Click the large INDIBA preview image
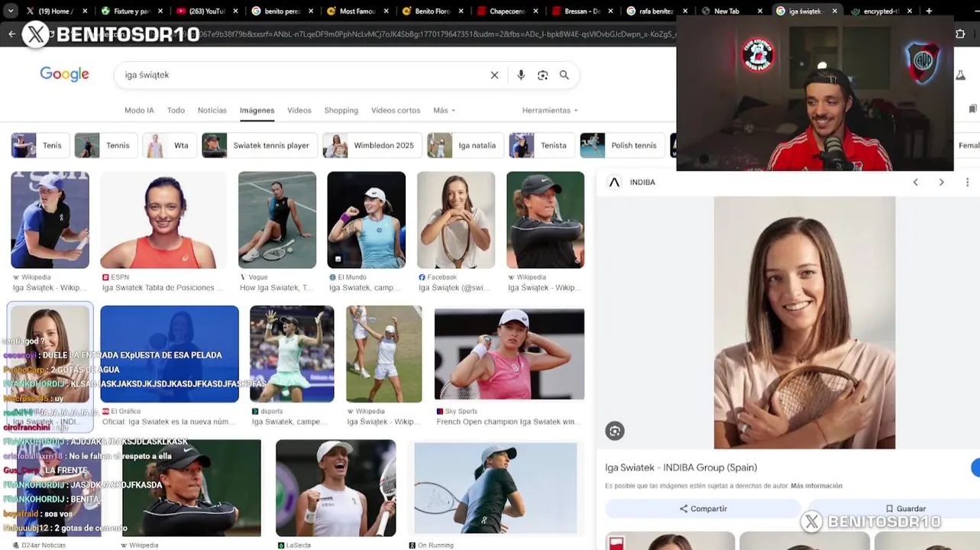Screen dimensions: 980x550 804,322
